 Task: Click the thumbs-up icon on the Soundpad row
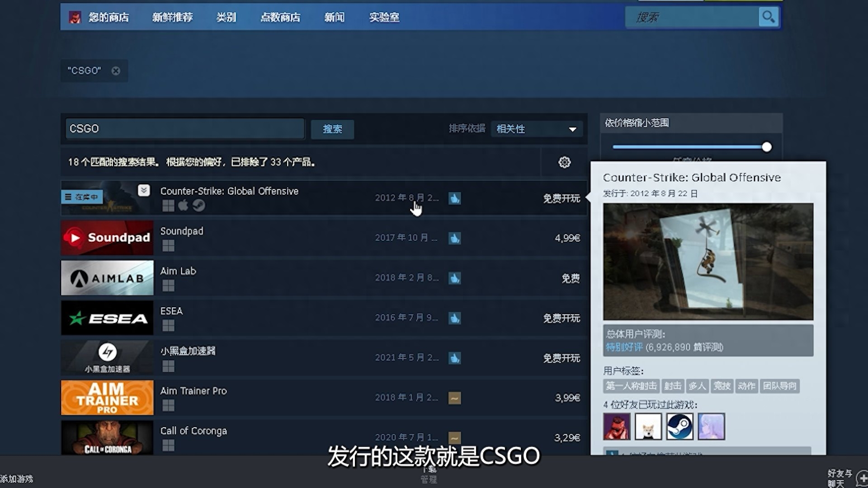pyautogui.click(x=455, y=238)
